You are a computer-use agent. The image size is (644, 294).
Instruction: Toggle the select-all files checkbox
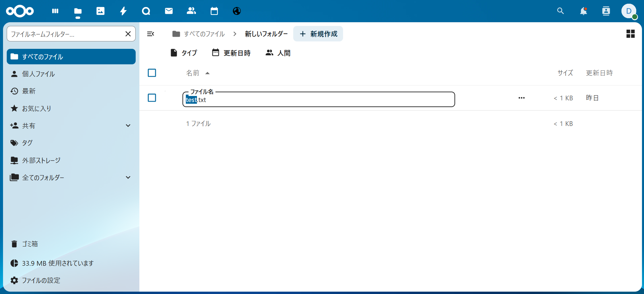(152, 73)
